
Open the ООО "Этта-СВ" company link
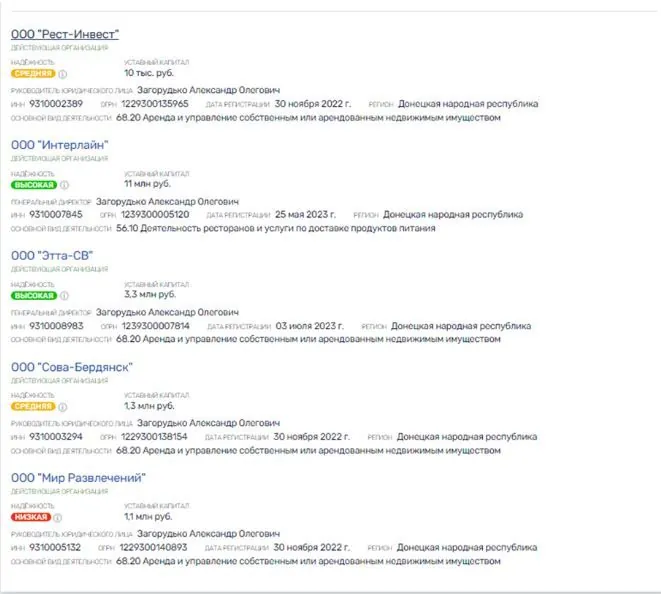click(x=52, y=255)
